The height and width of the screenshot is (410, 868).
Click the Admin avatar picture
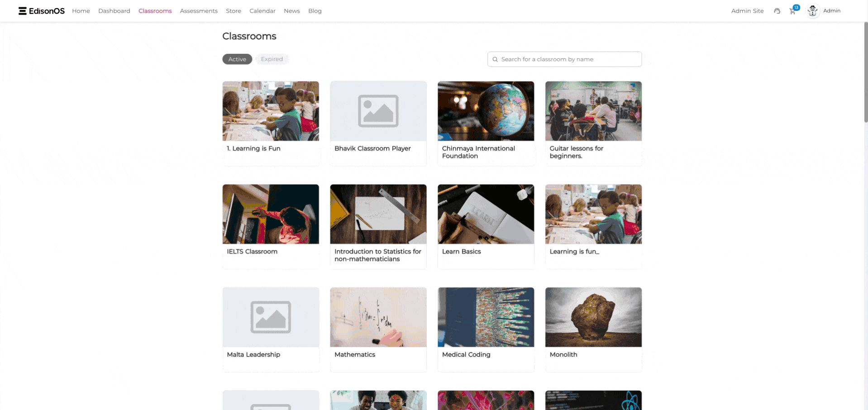813,11
